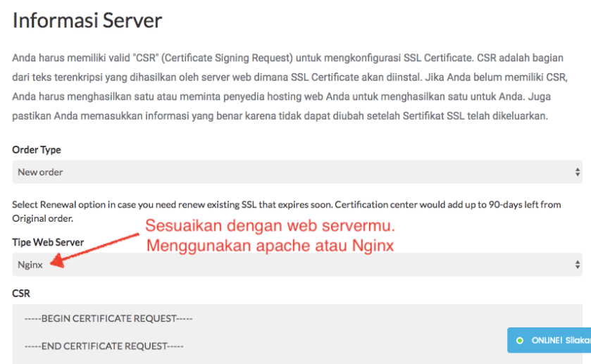Click the green online status dot
The height and width of the screenshot is (364, 591).
pos(520,341)
